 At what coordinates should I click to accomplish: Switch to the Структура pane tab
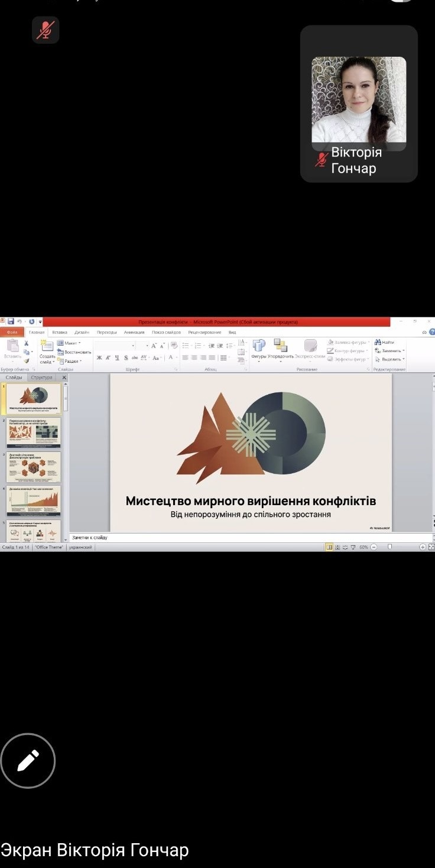(42, 377)
